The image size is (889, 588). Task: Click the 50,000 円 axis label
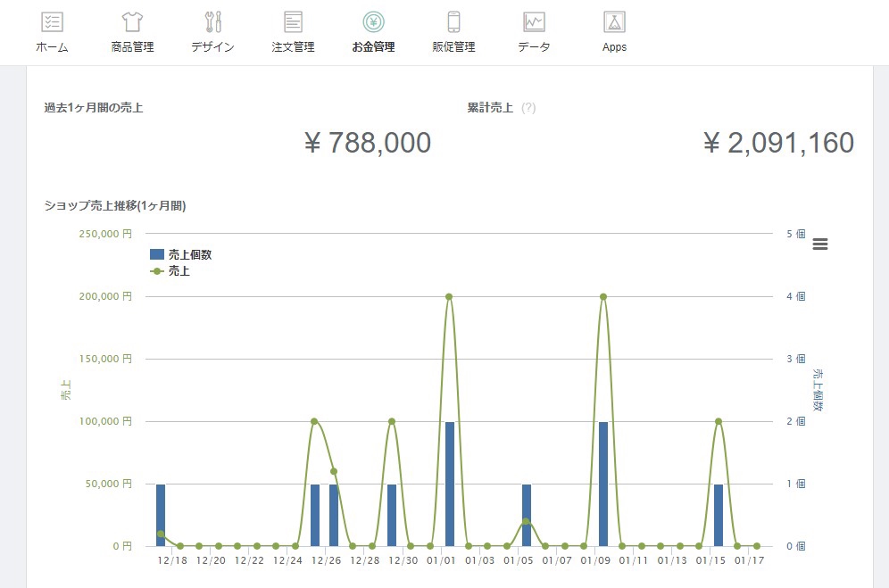[x=109, y=484]
